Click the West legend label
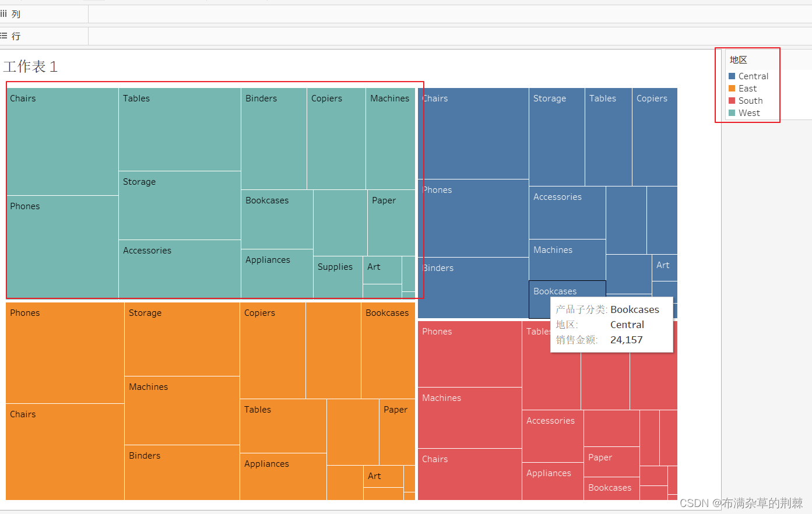The image size is (812, 514). [x=749, y=113]
